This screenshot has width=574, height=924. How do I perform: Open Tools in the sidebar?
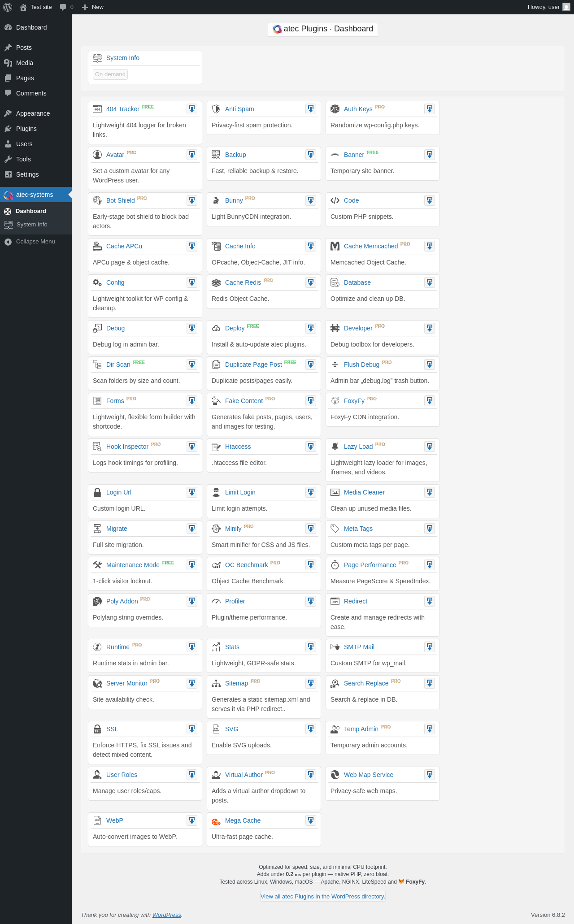point(36,159)
